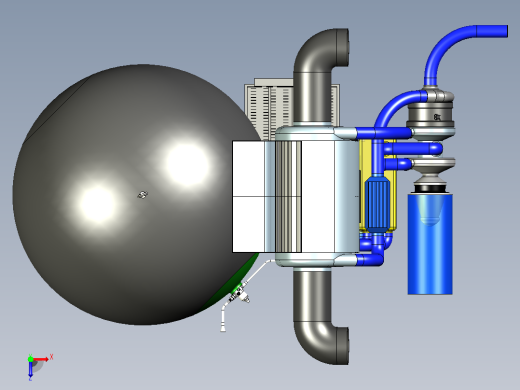Screen dimensions: 520x390
Task: Select the blue ribbed cylinder component
Action: (377, 205)
